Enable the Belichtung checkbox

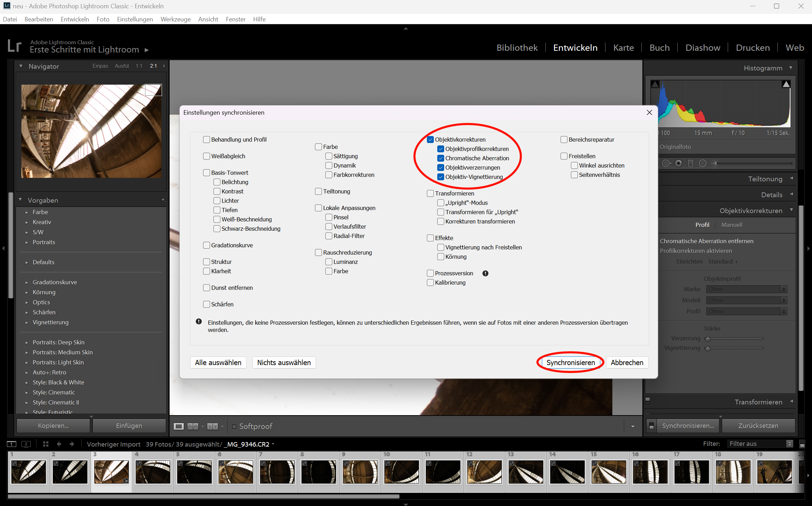[217, 182]
